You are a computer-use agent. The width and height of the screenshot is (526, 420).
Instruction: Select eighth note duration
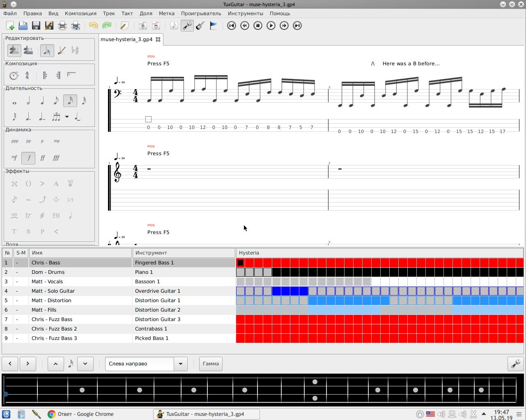coord(56,101)
